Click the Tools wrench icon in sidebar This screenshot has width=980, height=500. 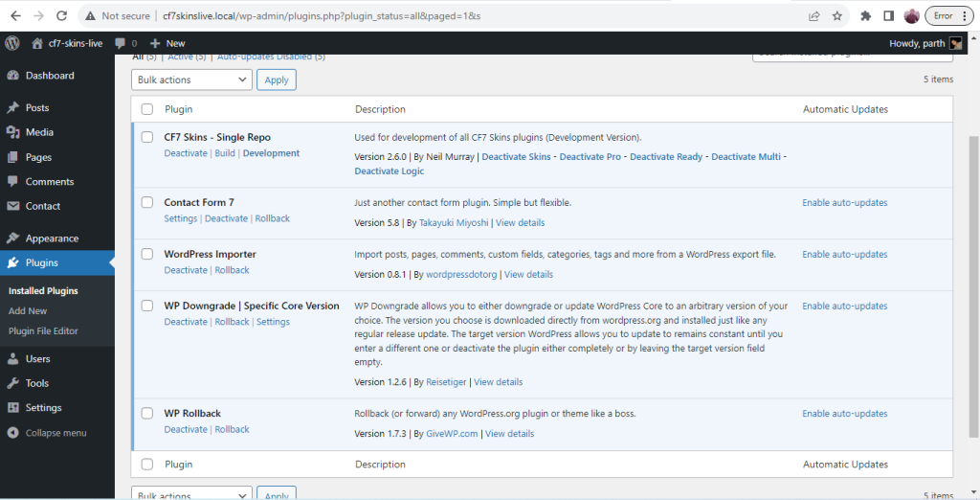pos(12,383)
